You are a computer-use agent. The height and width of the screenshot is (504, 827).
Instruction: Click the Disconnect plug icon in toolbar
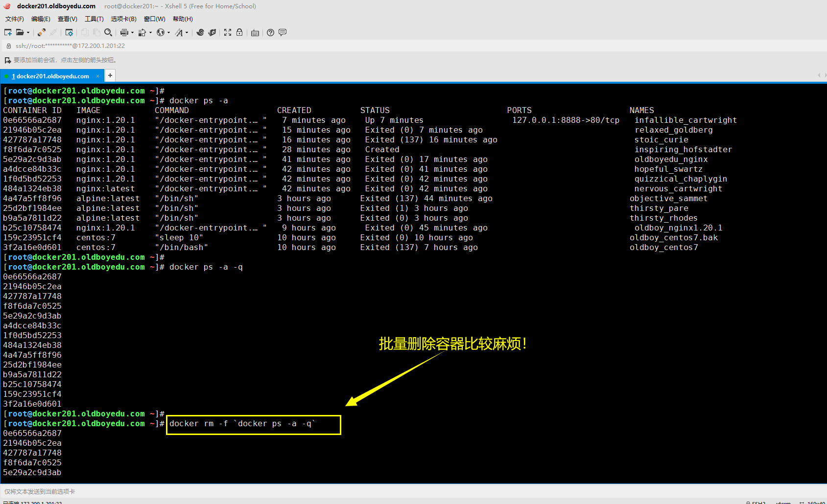(x=53, y=32)
